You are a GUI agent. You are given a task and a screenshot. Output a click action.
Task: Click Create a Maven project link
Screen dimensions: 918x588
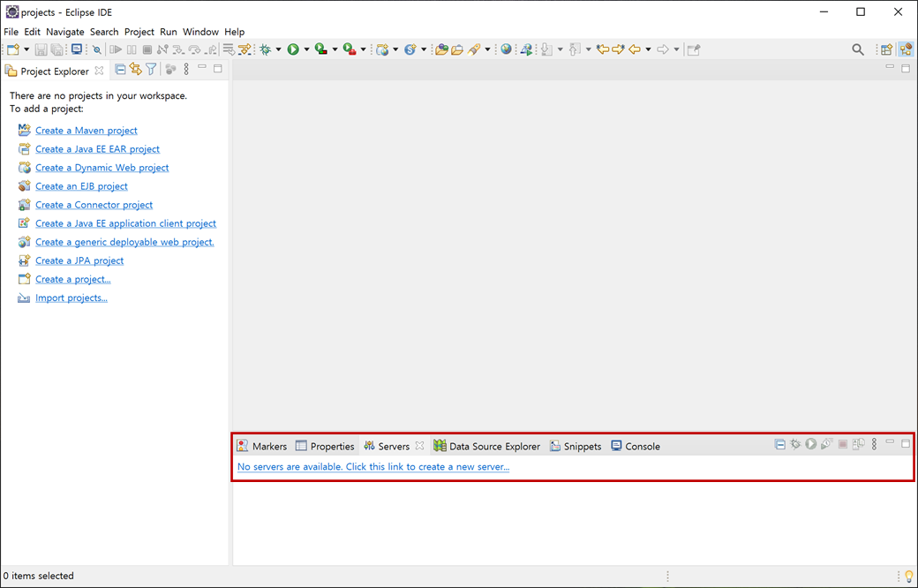click(87, 131)
